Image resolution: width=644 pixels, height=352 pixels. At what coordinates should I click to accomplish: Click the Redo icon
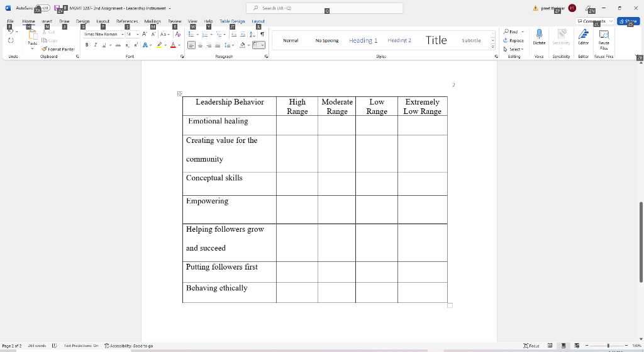pyautogui.click(x=11, y=40)
